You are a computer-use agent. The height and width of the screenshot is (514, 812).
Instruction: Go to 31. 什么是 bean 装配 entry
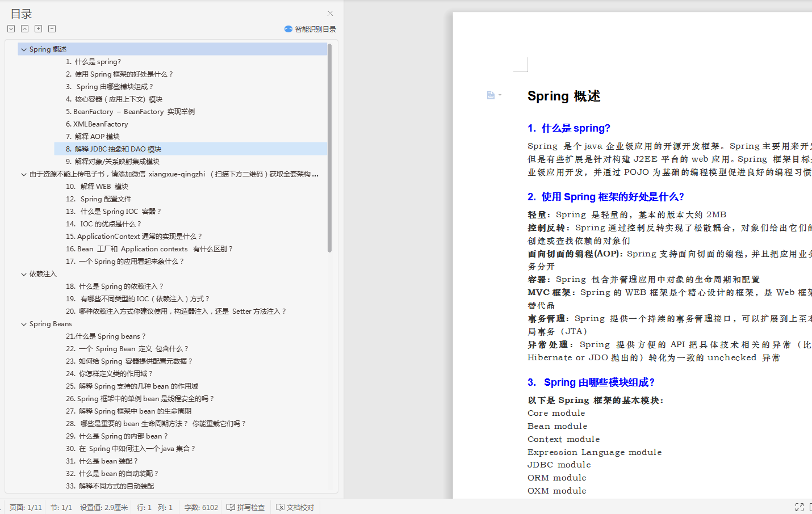coord(102,461)
